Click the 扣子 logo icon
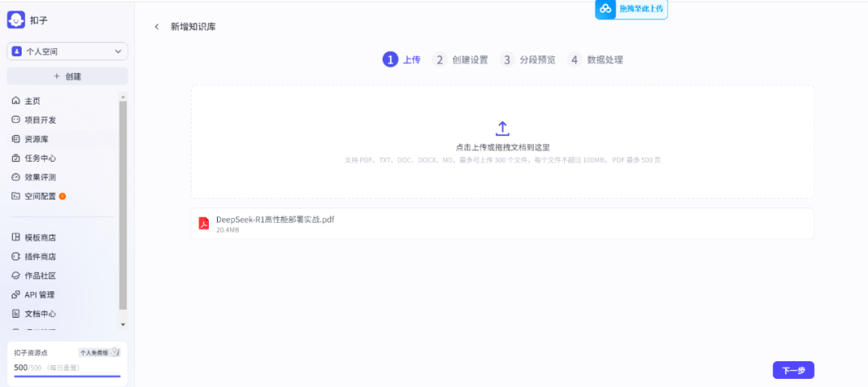868x387 pixels. click(16, 20)
